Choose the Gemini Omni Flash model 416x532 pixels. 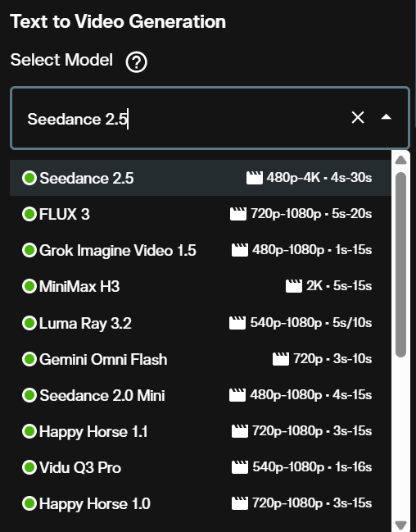(x=201, y=359)
